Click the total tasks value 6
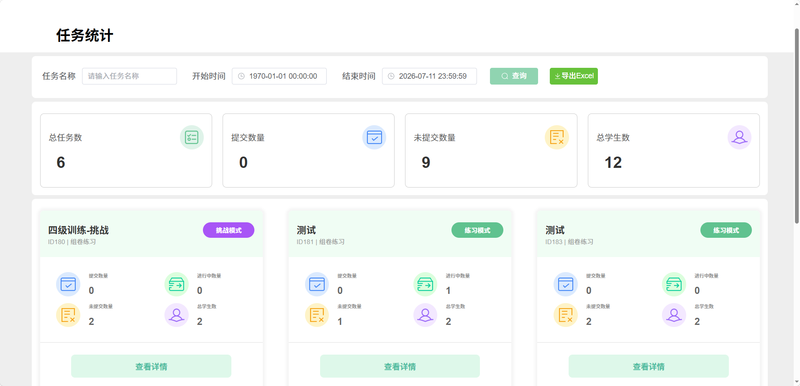Viewport: 800px width, 386px height. pyautogui.click(x=61, y=162)
